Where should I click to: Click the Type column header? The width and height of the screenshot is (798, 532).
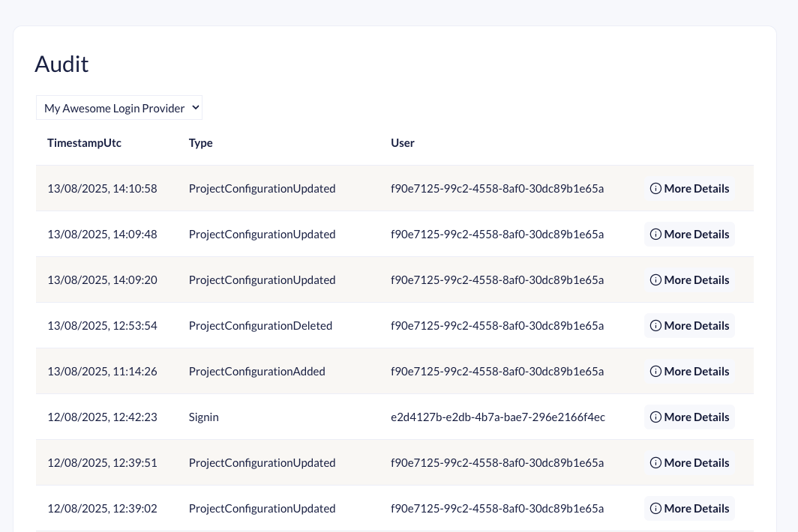point(200,143)
